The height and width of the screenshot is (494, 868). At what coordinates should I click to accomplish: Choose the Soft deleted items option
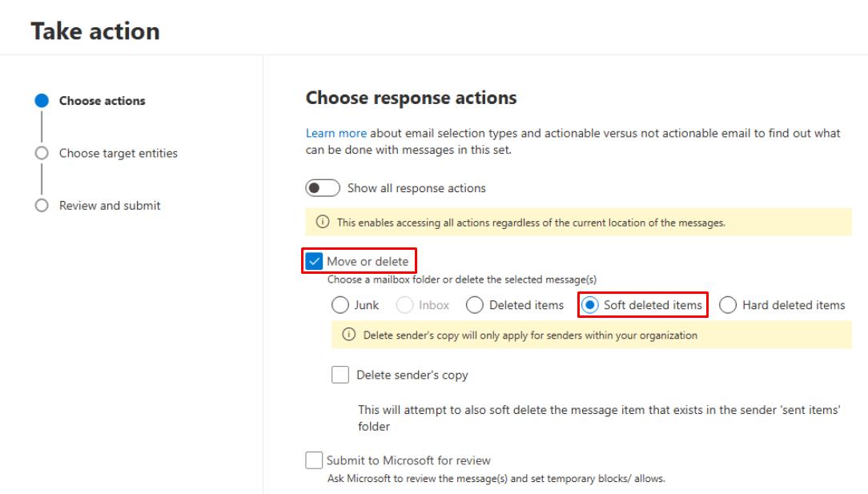tap(591, 305)
